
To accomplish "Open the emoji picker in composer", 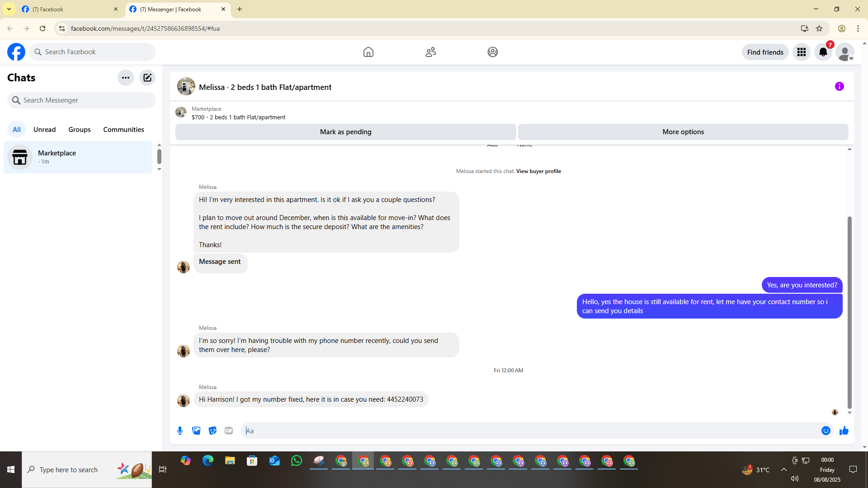I will pos(826,431).
